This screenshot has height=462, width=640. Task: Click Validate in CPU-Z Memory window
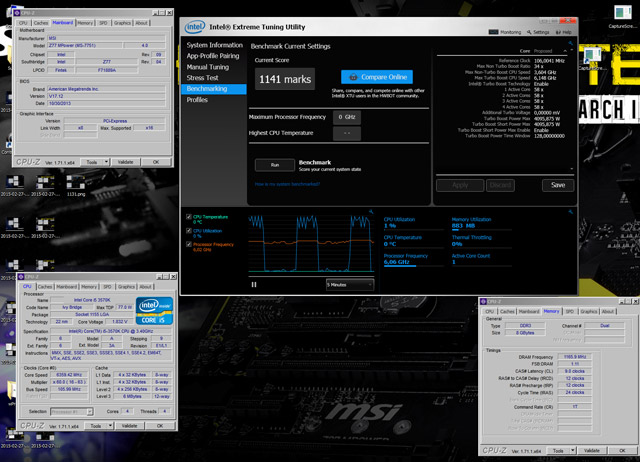point(592,451)
